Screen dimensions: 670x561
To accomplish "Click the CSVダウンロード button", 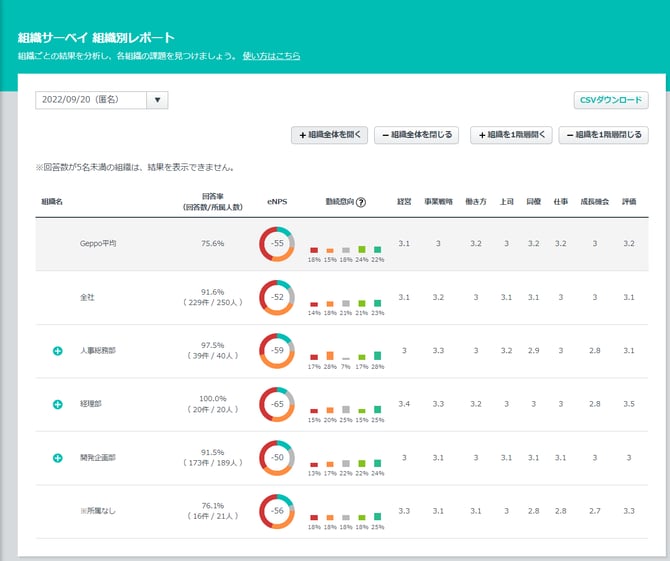I will [611, 100].
